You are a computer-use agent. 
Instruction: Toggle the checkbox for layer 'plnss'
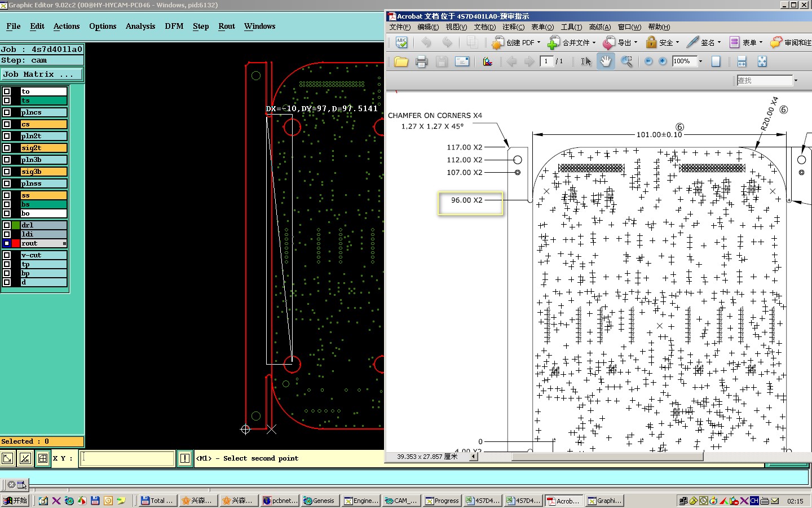tap(7, 183)
